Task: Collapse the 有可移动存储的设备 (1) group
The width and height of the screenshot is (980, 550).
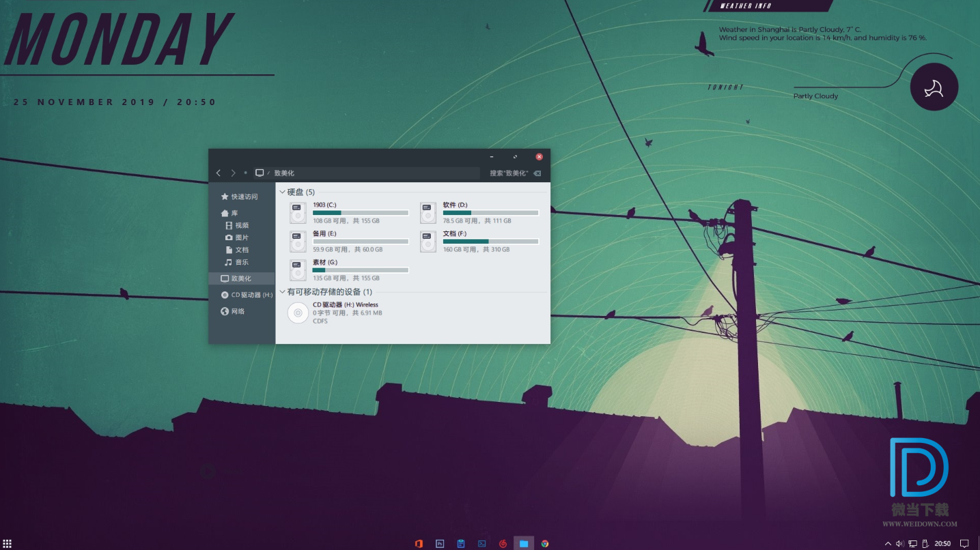Action: pos(283,292)
